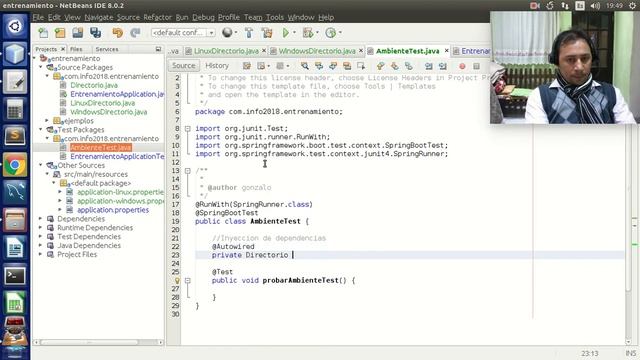Image resolution: width=640 pixels, height=360 pixels.
Task: Switch to the Files panel tab
Action: 76,49
